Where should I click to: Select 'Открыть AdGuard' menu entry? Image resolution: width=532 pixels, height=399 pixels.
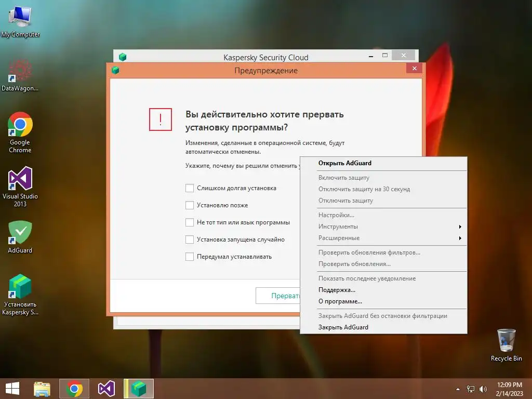(x=383, y=163)
